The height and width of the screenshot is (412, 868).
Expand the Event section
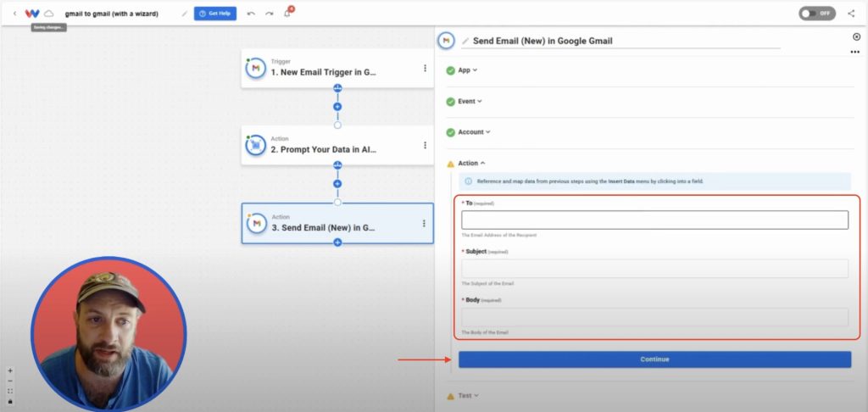pyautogui.click(x=470, y=102)
